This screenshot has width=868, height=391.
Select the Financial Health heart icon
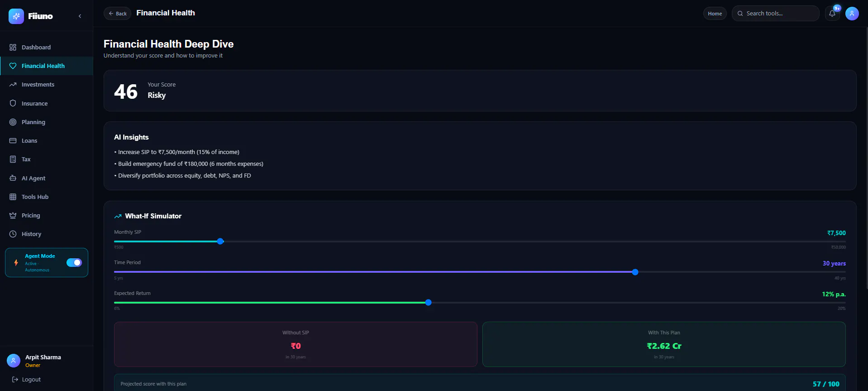(13, 66)
